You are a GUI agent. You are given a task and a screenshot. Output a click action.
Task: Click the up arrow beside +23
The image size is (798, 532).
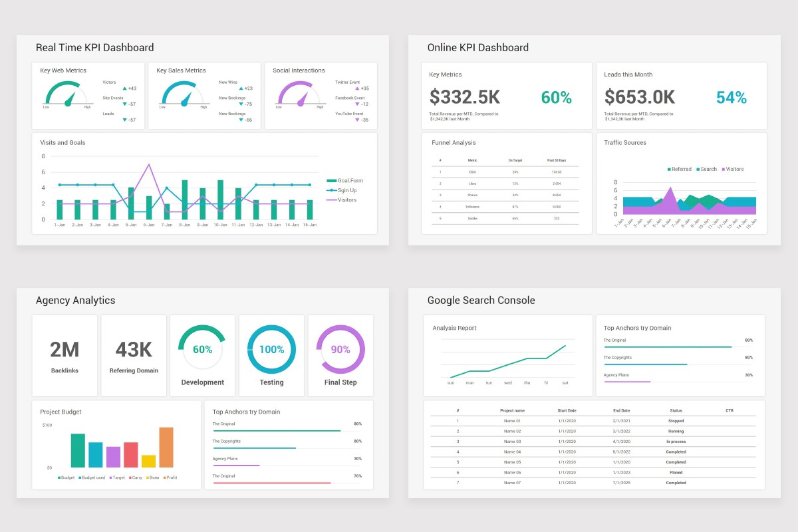tap(241, 88)
